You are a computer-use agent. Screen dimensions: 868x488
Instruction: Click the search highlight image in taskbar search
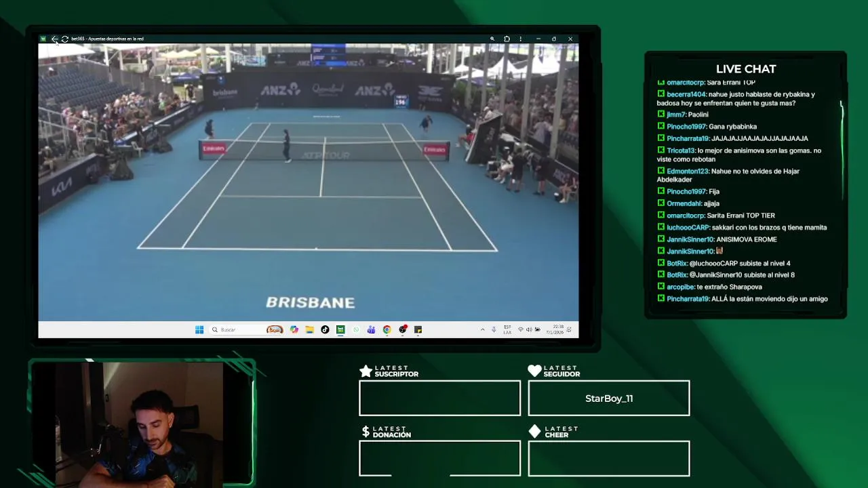click(275, 329)
